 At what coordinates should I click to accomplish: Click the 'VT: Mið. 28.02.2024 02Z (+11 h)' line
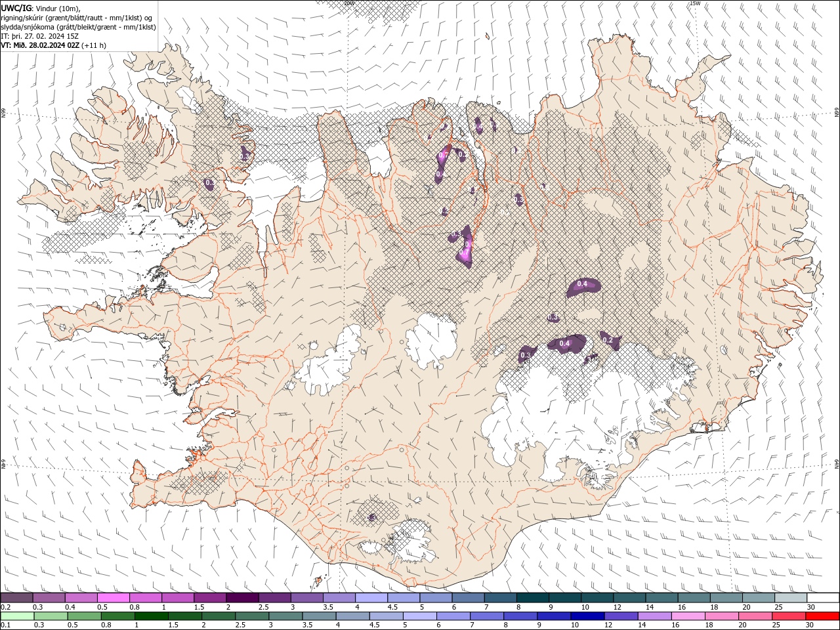pyautogui.click(x=54, y=45)
